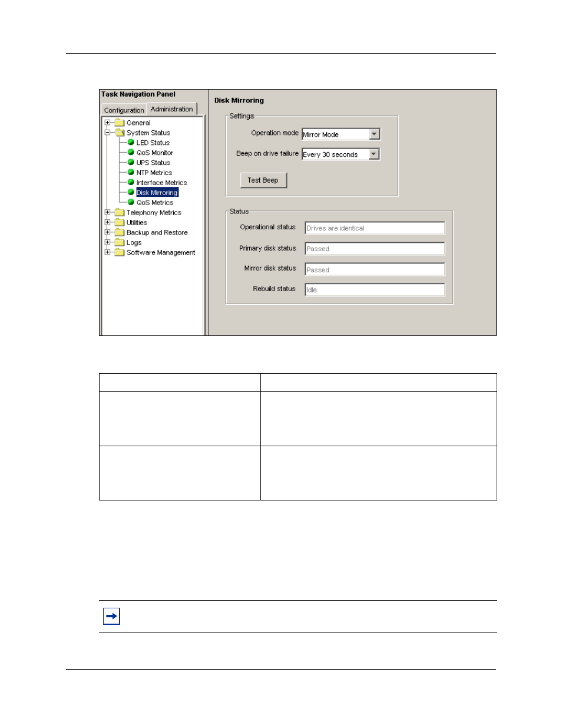Switch to the Configuration tab
The image size is (562, 728).
[124, 110]
